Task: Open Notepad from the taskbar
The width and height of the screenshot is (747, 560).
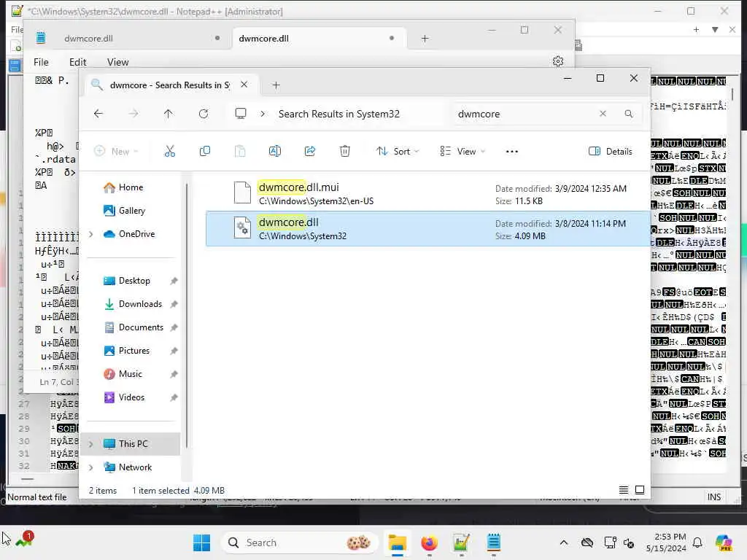Action: [494, 542]
